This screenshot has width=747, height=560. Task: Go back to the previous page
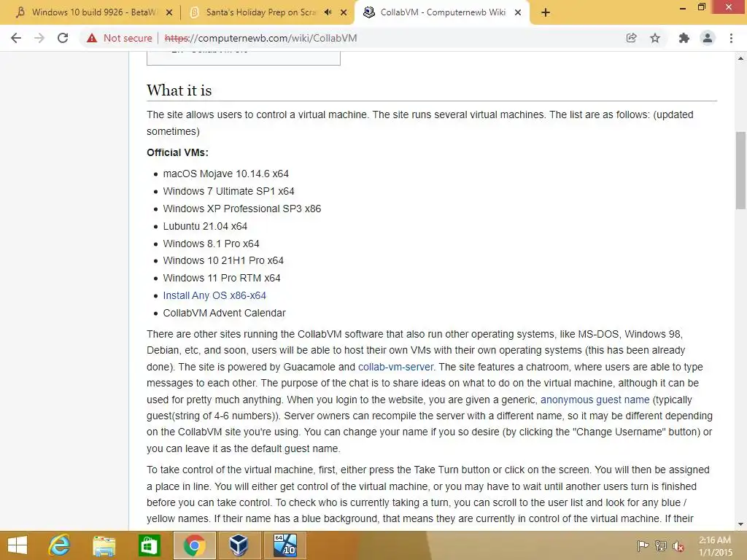click(x=16, y=38)
